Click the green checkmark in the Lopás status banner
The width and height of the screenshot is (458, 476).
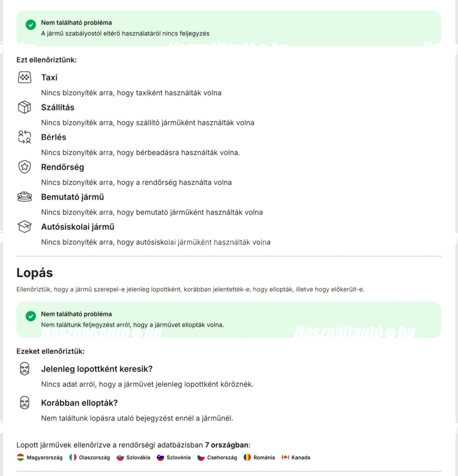pyautogui.click(x=31, y=316)
